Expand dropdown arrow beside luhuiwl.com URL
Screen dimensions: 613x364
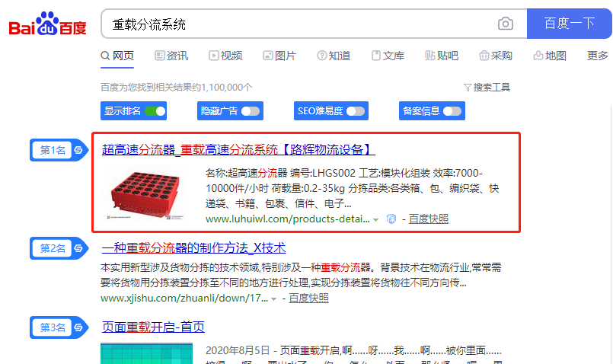click(x=375, y=220)
